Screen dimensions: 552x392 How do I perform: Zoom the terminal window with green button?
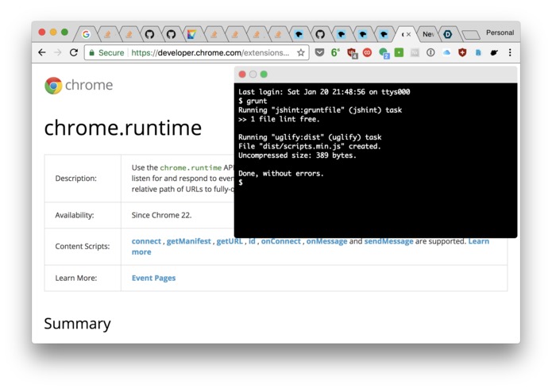(x=264, y=74)
